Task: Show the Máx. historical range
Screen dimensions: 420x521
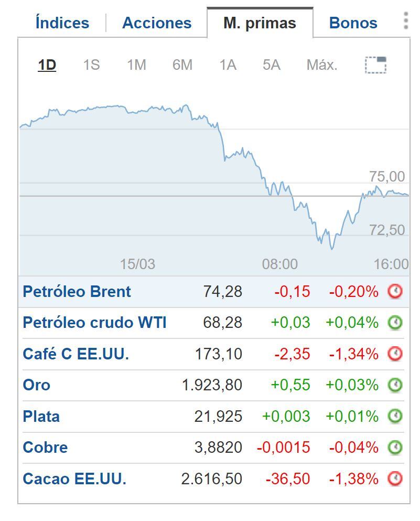Action: pyautogui.click(x=321, y=65)
